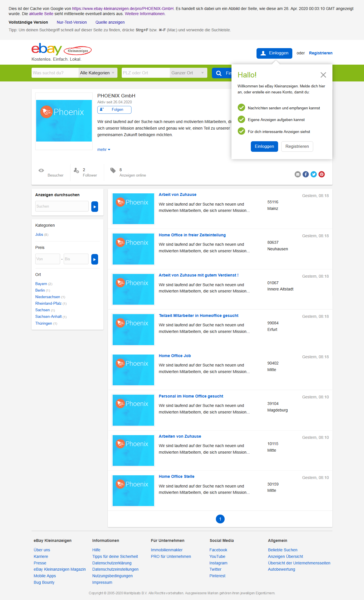
Task: Open thumbnail of Home Office Stelle listing
Action: (x=133, y=491)
